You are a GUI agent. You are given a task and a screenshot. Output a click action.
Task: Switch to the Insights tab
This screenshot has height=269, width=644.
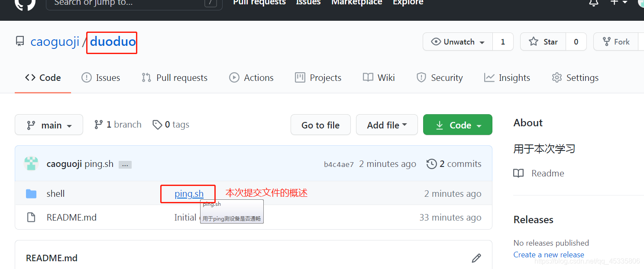coord(507,78)
